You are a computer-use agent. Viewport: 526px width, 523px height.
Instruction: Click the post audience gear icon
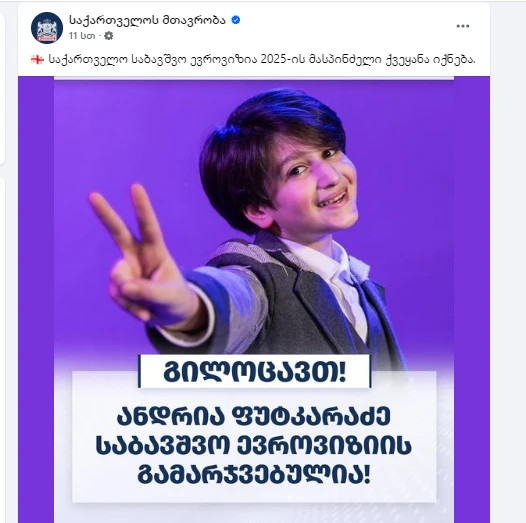coord(108,36)
